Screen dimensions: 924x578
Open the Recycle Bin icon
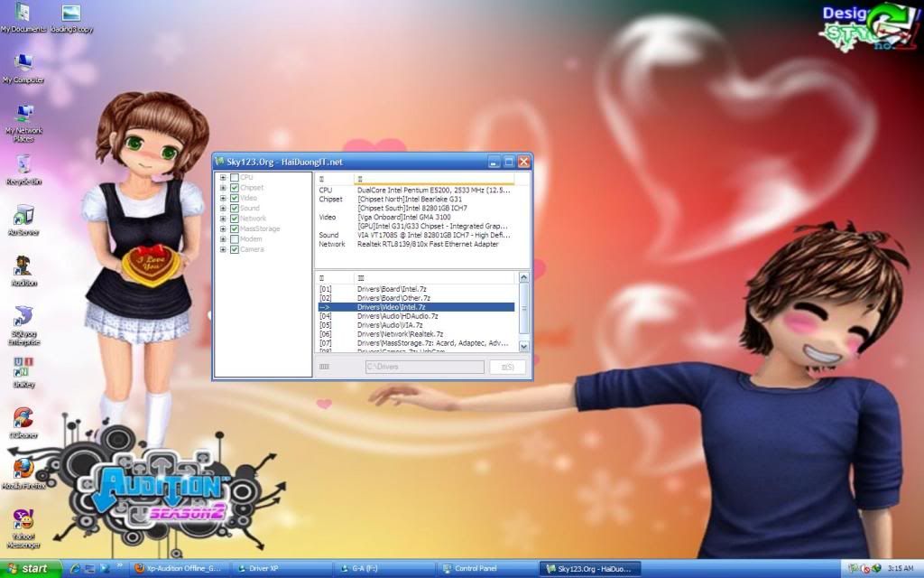(23, 169)
